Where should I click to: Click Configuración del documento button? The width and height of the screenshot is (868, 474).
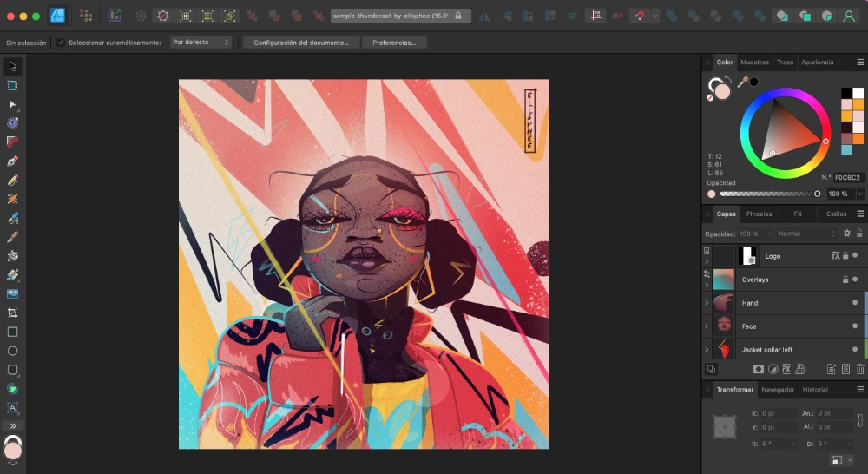pyautogui.click(x=301, y=43)
